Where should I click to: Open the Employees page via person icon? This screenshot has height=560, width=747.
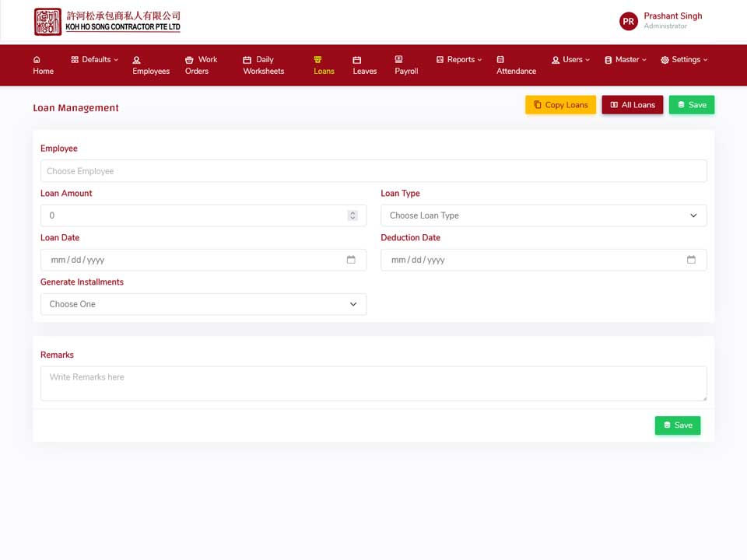[137, 60]
